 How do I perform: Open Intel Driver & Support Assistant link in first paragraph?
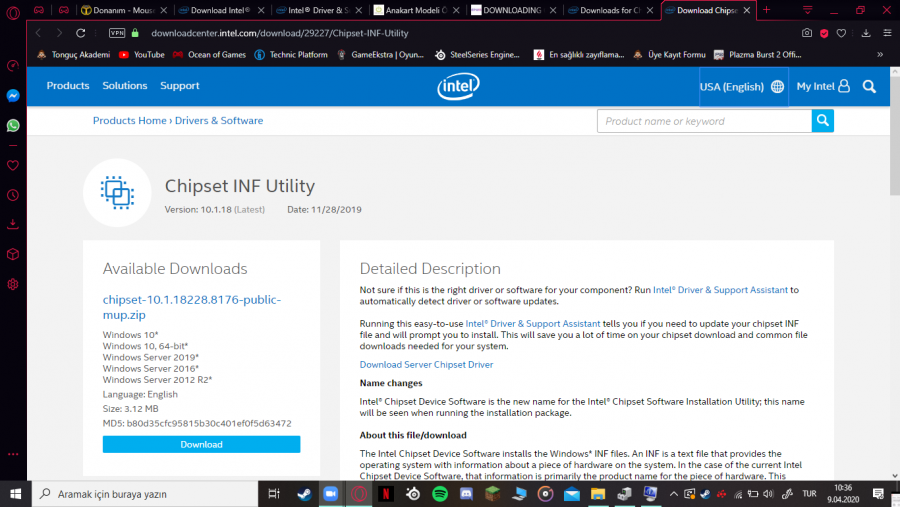click(720, 290)
